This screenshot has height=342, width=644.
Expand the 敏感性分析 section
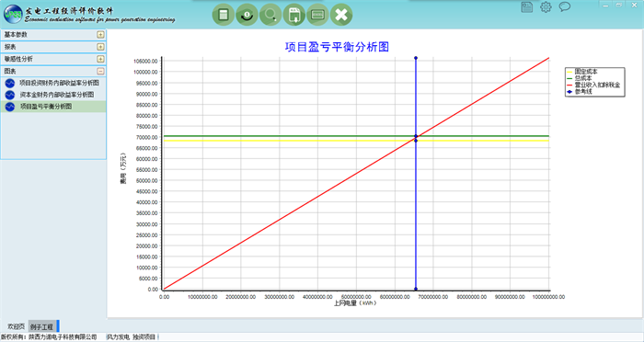[100, 59]
